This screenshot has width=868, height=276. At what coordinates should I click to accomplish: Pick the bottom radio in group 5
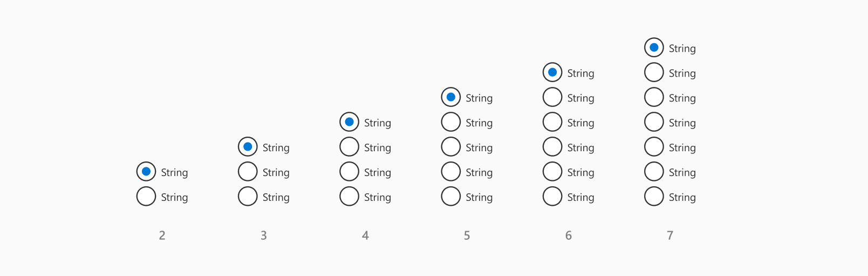(451, 197)
